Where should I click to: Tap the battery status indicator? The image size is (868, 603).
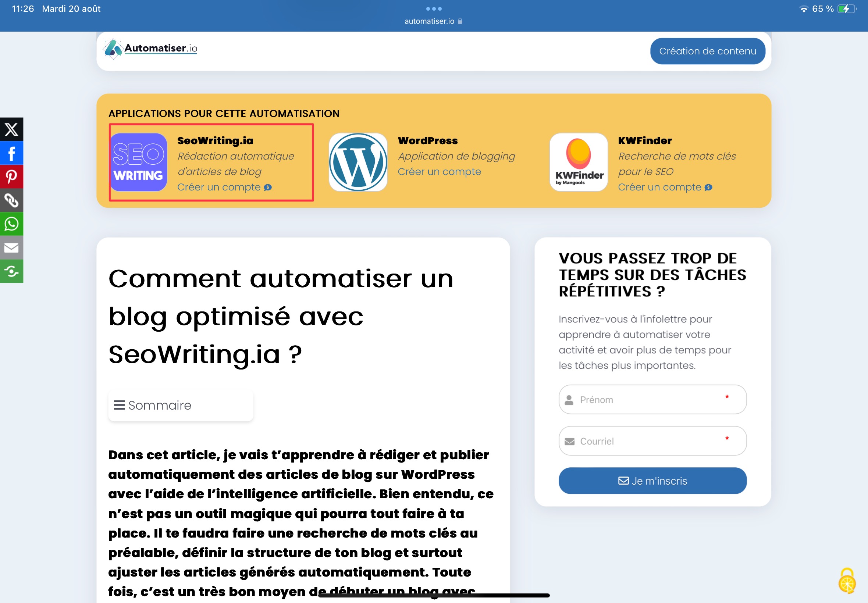pos(847,9)
